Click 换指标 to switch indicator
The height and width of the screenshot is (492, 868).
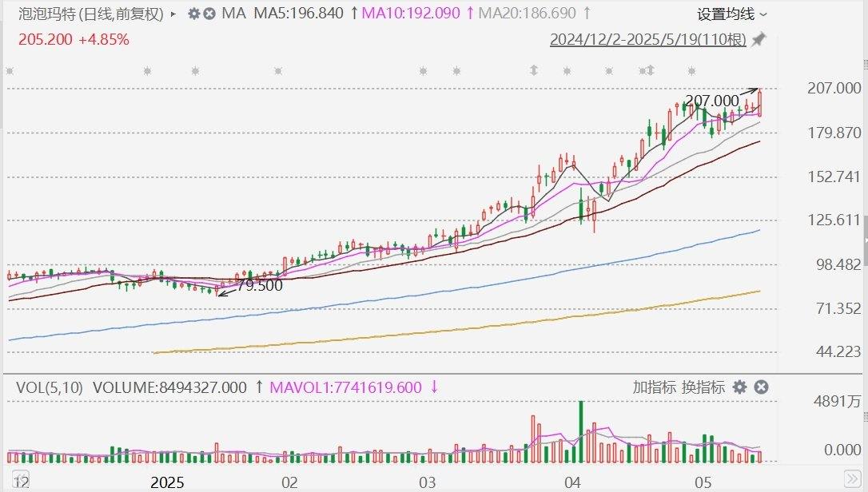pyautogui.click(x=703, y=387)
